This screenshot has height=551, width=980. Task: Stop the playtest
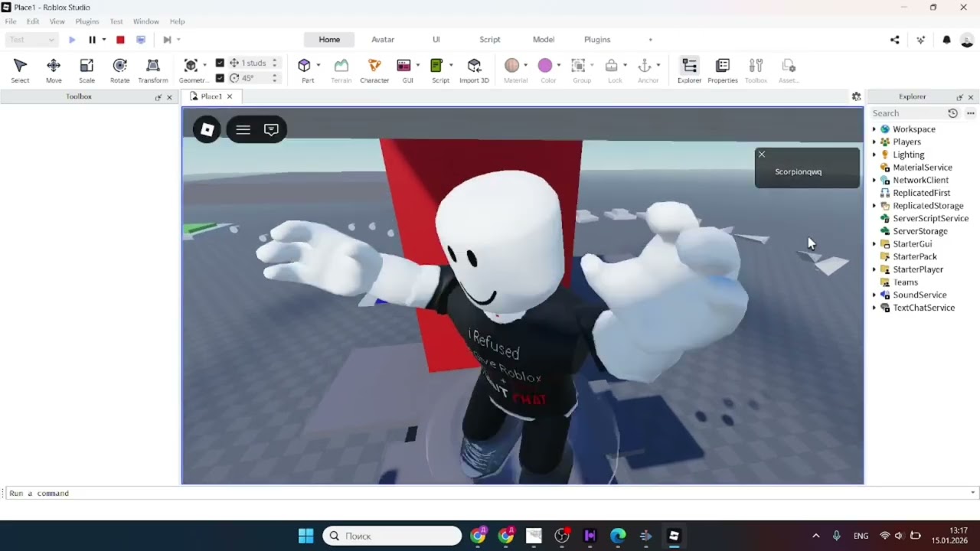tap(120, 40)
